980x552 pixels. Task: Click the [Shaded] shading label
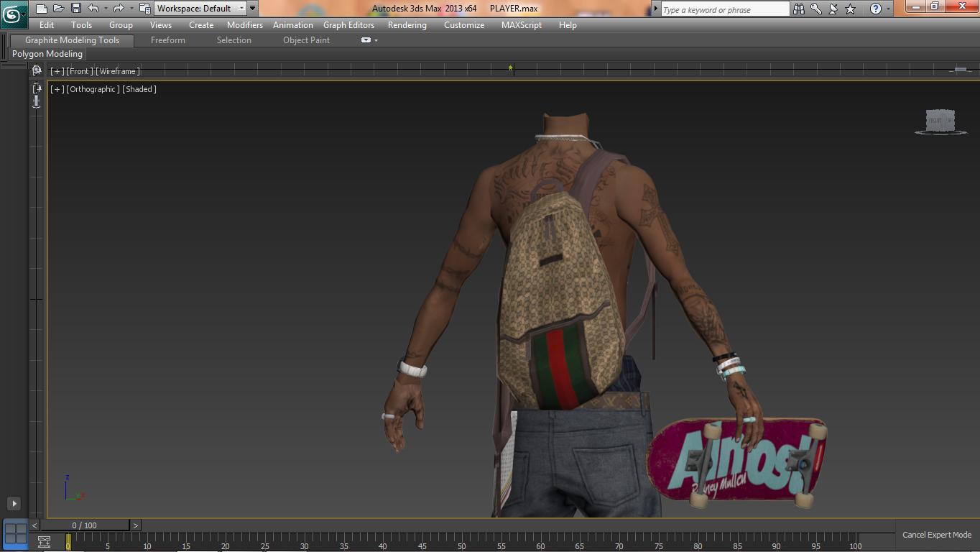point(139,89)
